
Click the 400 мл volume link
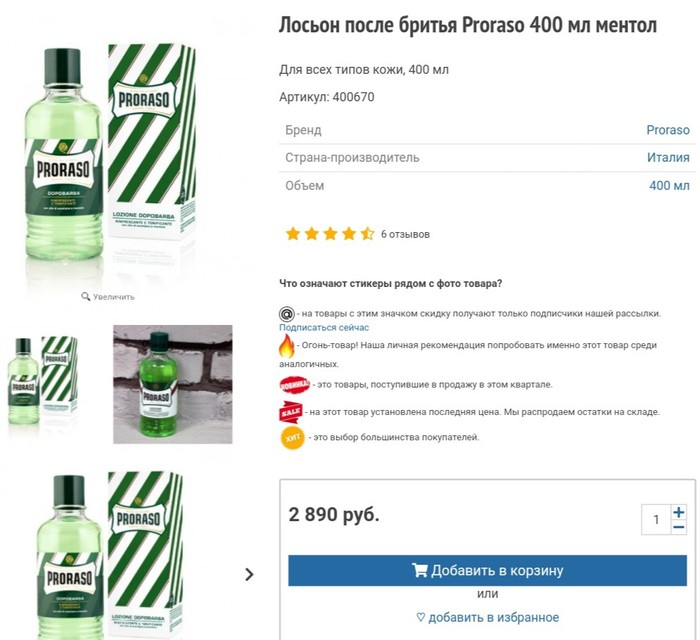[x=669, y=186]
